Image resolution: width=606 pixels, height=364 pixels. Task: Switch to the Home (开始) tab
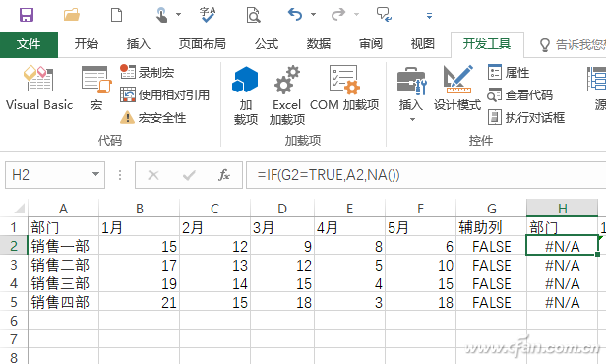point(86,44)
